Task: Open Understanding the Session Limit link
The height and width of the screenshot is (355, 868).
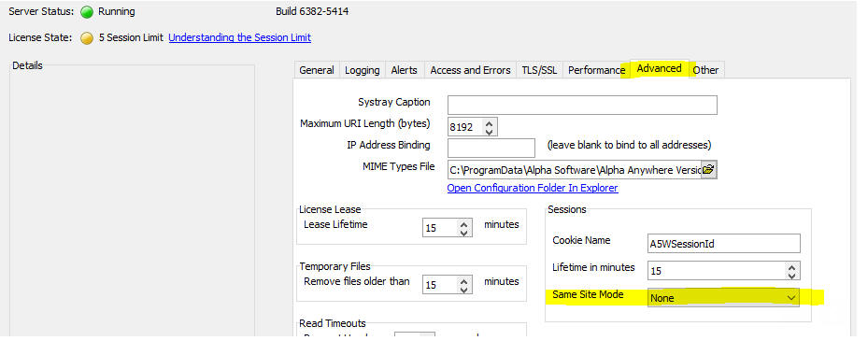Action: [x=240, y=37]
